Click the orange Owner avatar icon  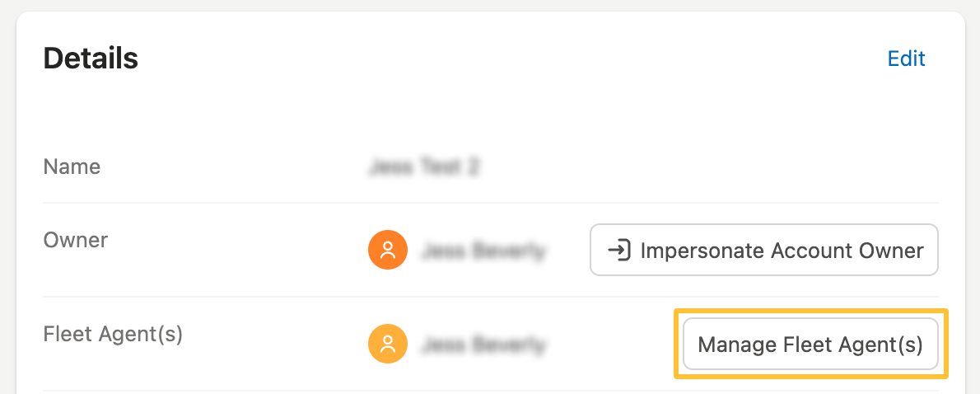point(388,250)
